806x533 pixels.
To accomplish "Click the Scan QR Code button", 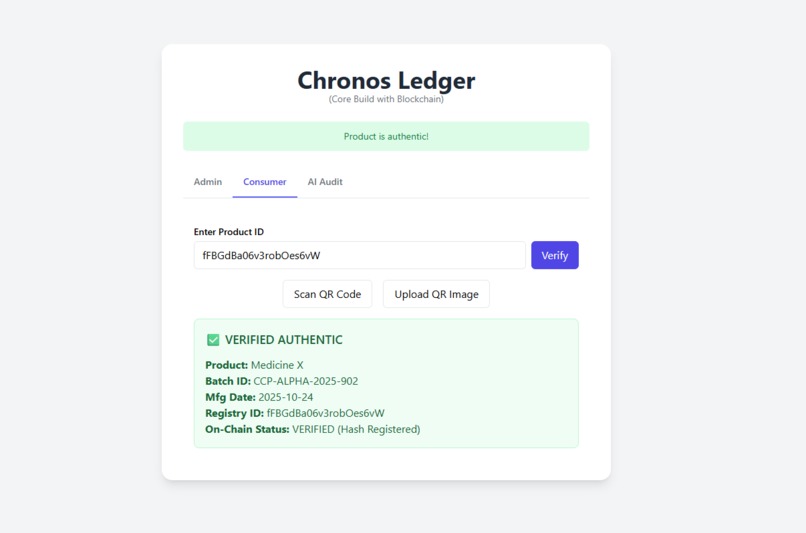I will pyautogui.click(x=327, y=294).
